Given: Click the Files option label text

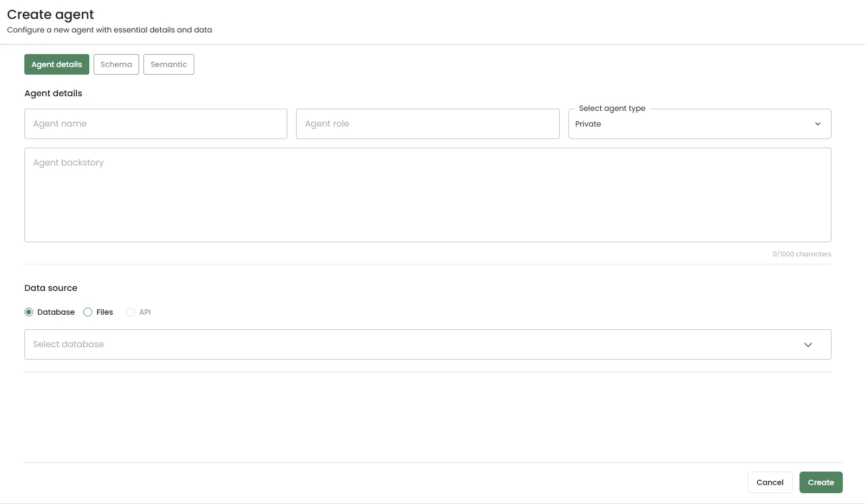Looking at the screenshot, I should click(104, 312).
